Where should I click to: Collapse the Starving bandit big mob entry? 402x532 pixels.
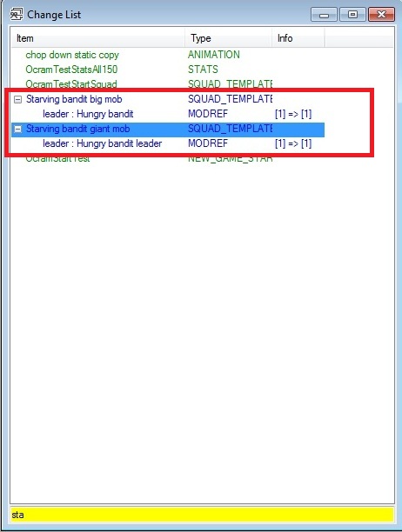[17, 99]
